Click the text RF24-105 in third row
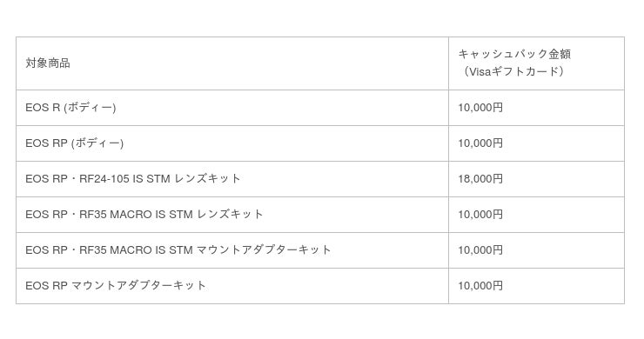This screenshot has height=339, width=644. coord(104,179)
